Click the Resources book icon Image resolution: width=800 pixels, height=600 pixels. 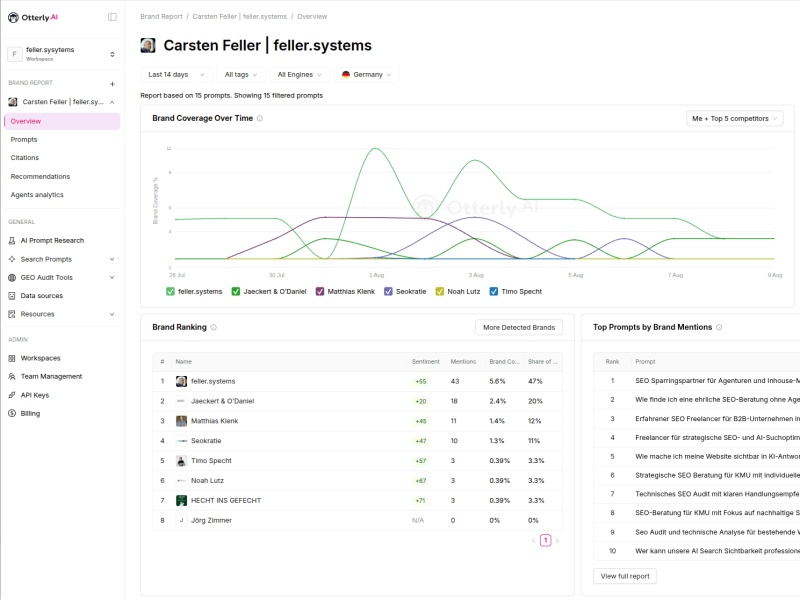coord(12,314)
